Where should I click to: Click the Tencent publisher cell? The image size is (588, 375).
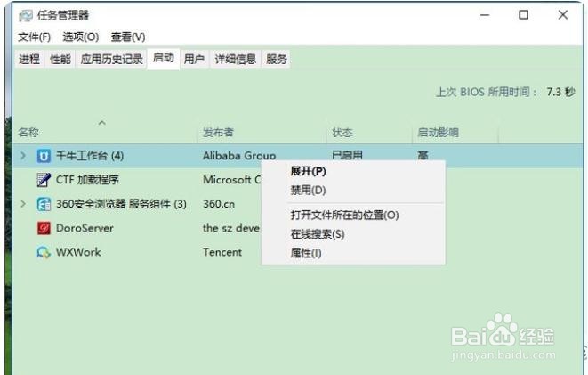222,252
